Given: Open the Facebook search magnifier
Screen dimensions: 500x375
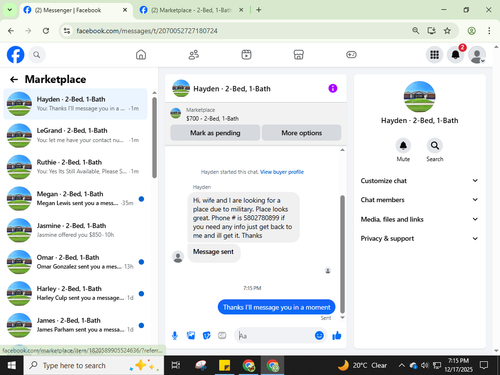Looking at the screenshot, I should pos(37,55).
